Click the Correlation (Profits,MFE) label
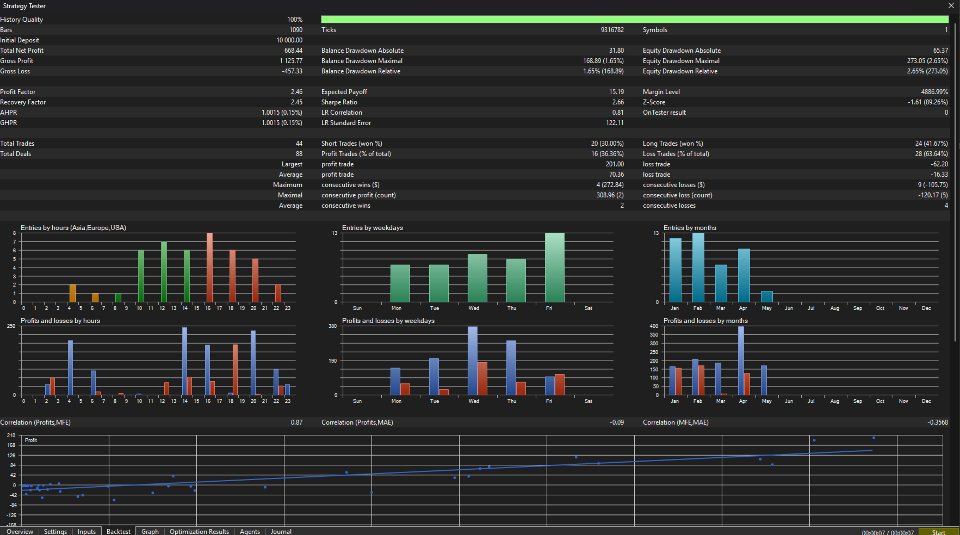Image resolution: width=960 pixels, height=535 pixels. pyautogui.click(x=35, y=423)
